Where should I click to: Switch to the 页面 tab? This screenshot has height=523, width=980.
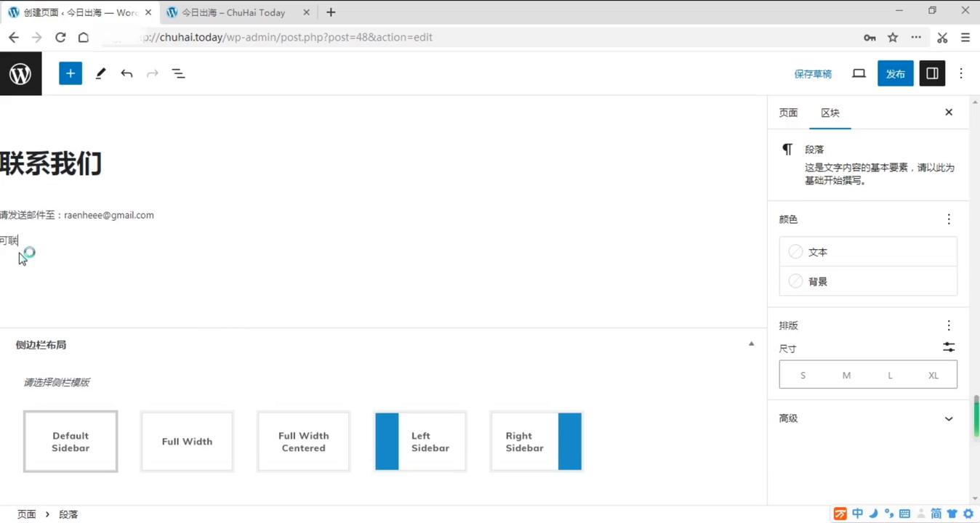(788, 113)
